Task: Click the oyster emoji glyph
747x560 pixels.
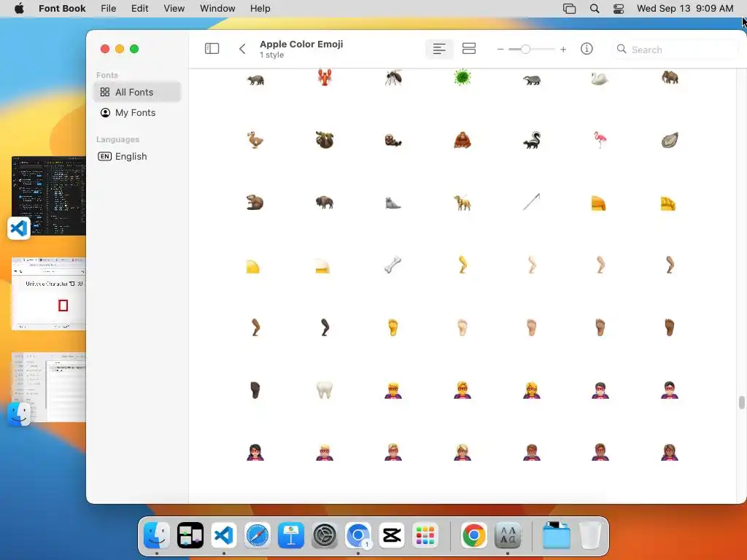Action: click(x=670, y=140)
